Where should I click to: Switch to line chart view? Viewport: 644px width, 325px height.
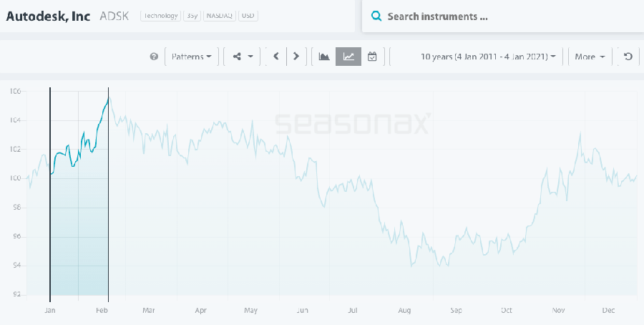coord(348,57)
